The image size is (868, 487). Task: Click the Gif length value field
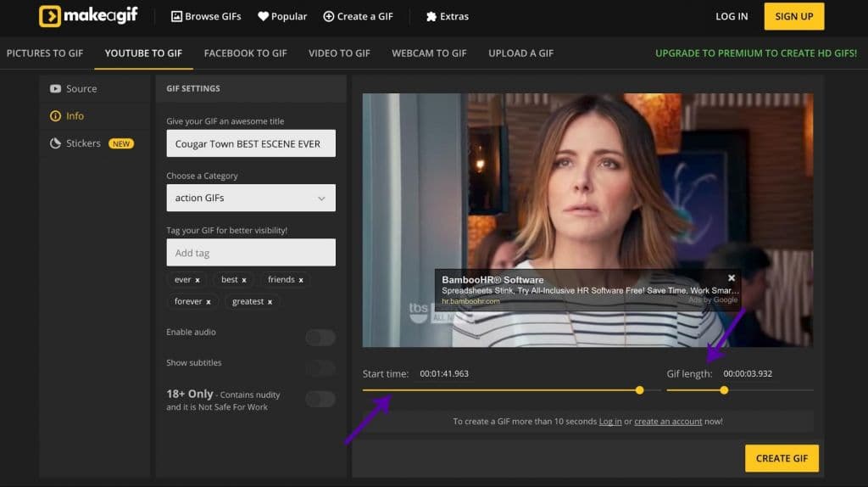[748, 373]
